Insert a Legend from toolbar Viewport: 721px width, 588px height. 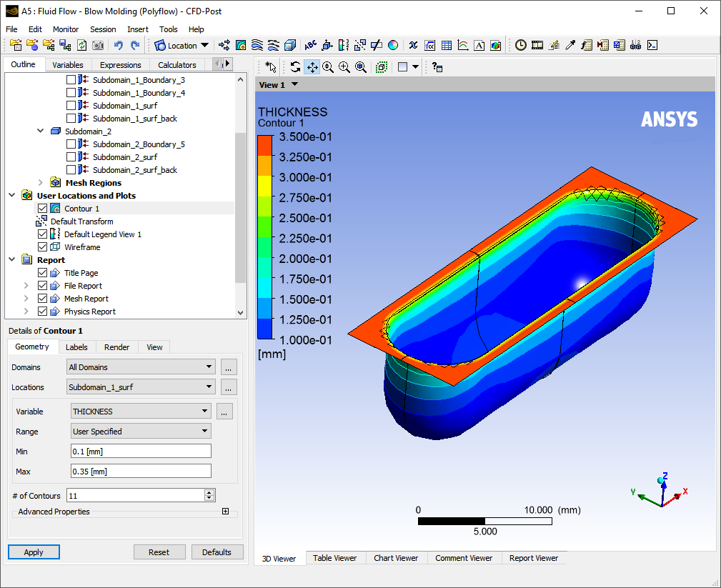tap(344, 45)
